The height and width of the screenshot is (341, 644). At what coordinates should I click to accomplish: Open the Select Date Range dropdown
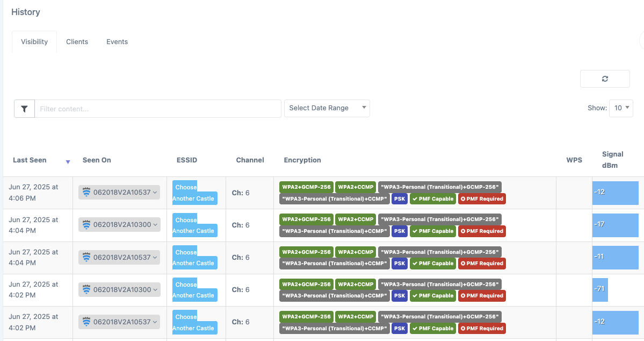point(327,108)
